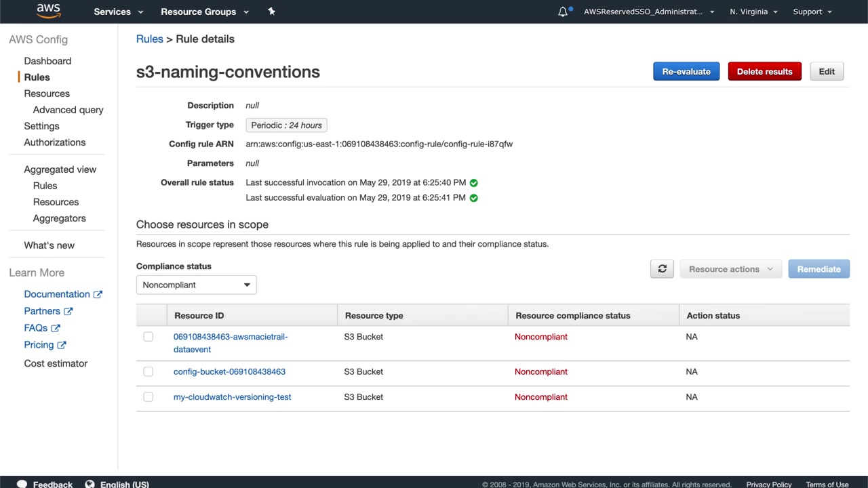The height and width of the screenshot is (488, 868).
Task: Open Aggregators in the sidebar
Action: click(59, 218)
